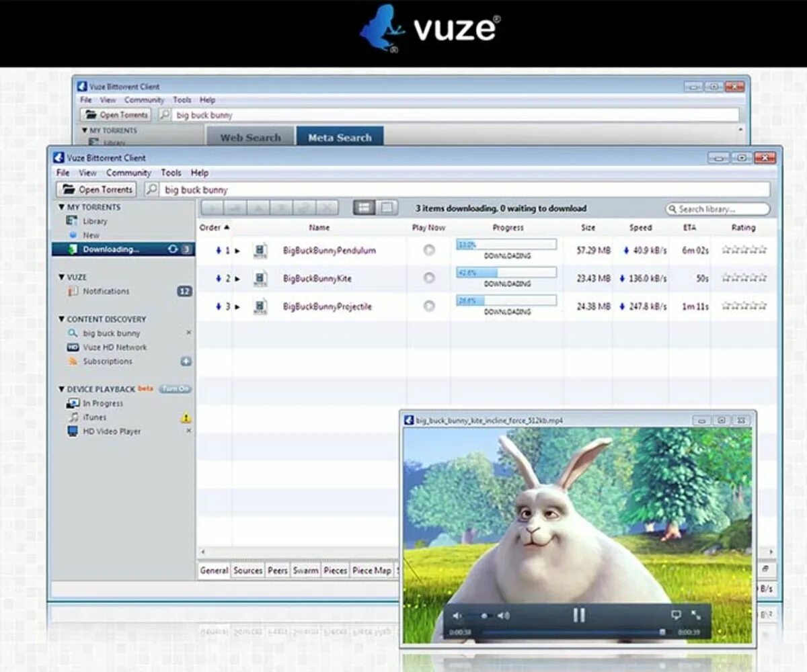The height and width of the screenshot is (672, 807).
Task: Rate BigBuckBunnyPendulum with the stars
Action: [x=744, y=249]
